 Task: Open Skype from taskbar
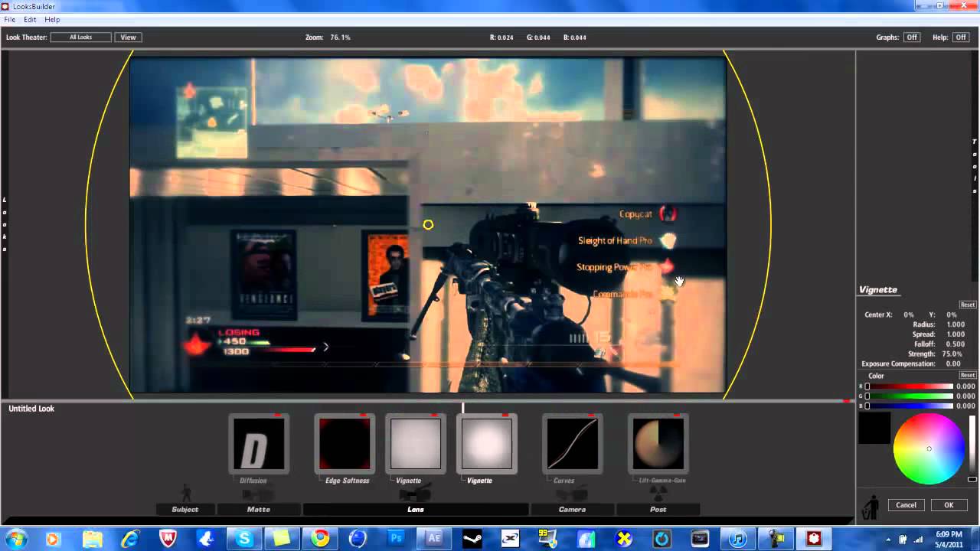(x=244, y=539)
